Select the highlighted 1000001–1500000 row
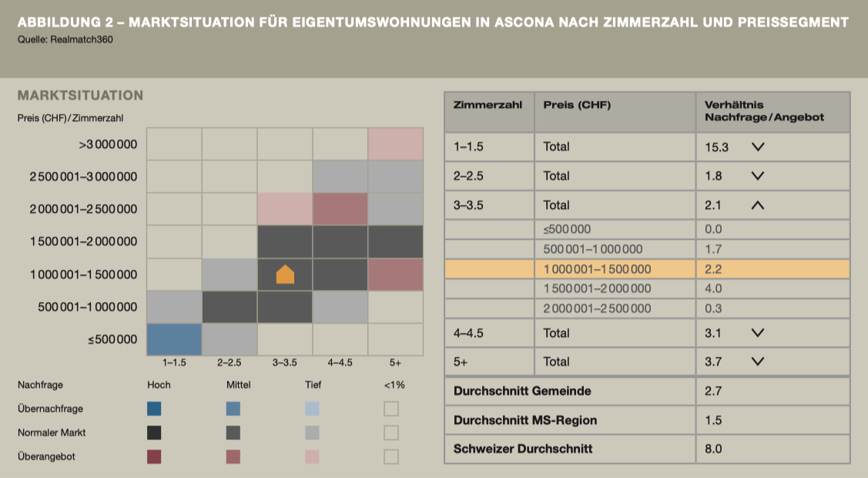868x478 pixels. pos(645,269)
